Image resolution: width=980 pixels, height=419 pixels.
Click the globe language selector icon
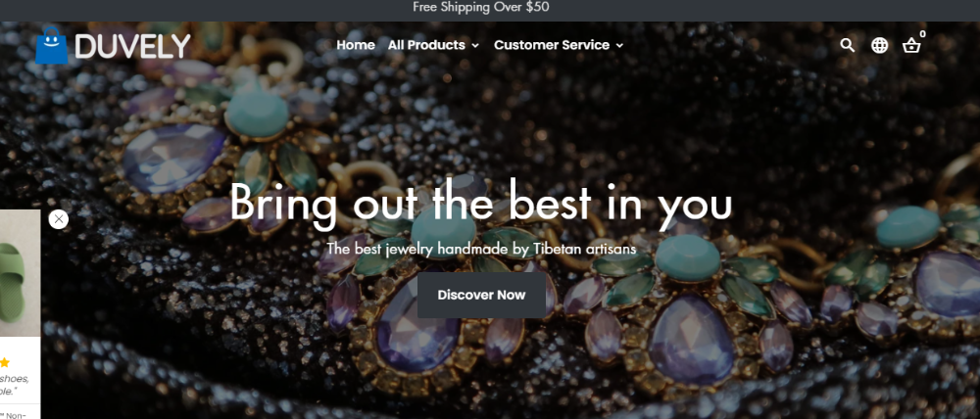click(x=879, y=45)
